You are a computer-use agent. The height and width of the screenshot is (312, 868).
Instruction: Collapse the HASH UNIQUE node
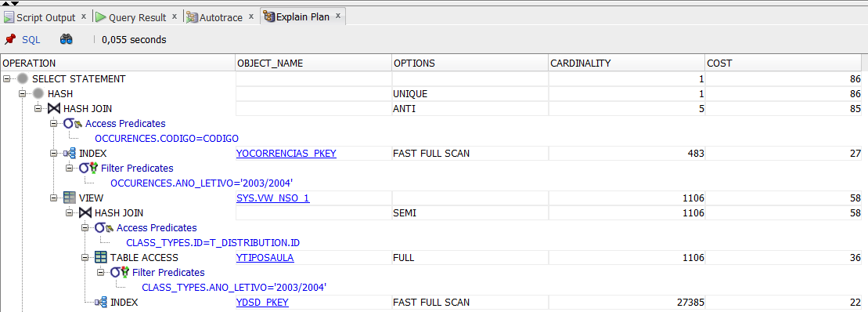tap(22, 93)
